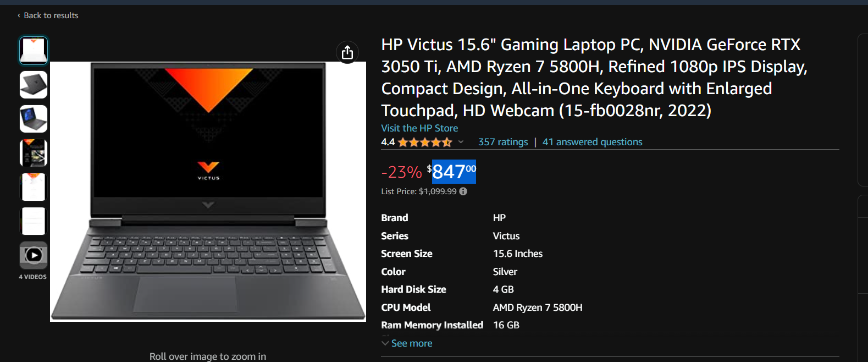Visit the HP Store link

pos(419,128)
